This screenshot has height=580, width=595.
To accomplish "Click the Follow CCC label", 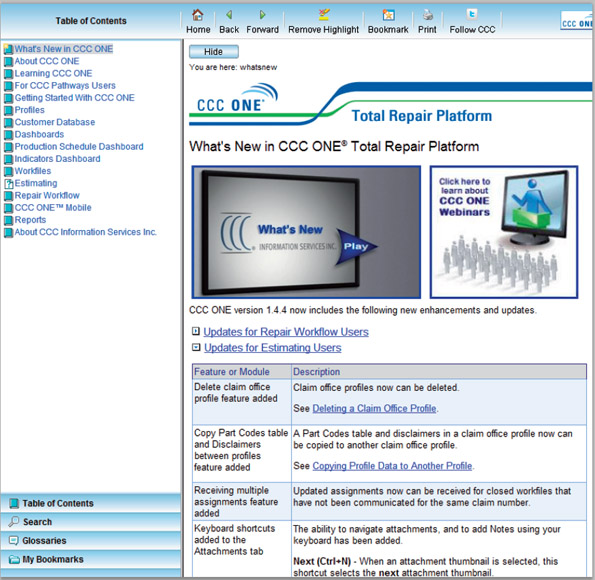I will click(472, 30).
